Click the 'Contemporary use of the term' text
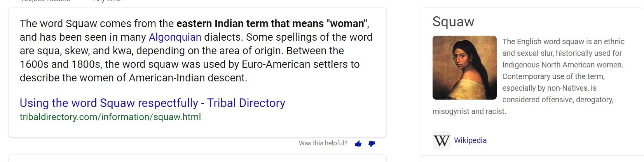Screen dimensions: 644x162 [553, 77]
